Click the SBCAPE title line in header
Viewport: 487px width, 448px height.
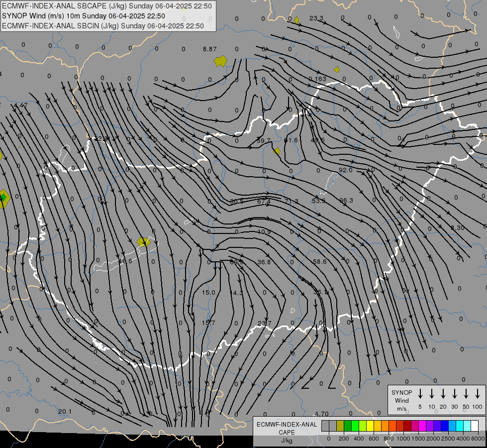107,6
